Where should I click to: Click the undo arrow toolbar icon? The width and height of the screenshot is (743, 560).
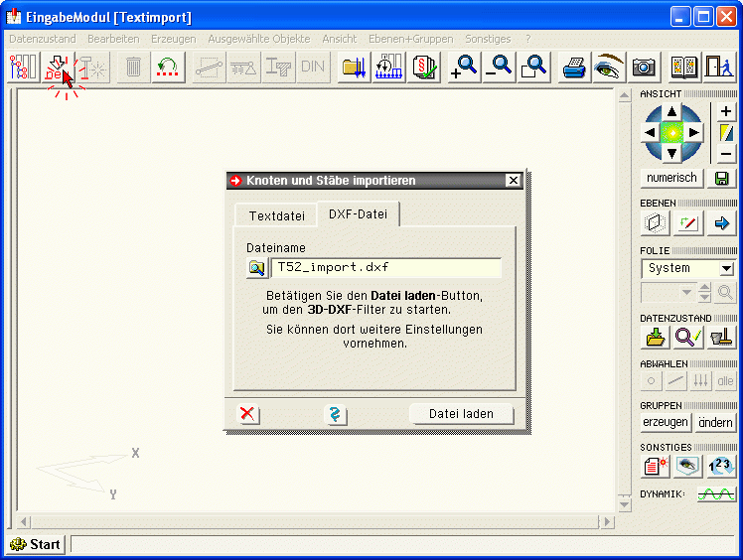click(169, 67)
